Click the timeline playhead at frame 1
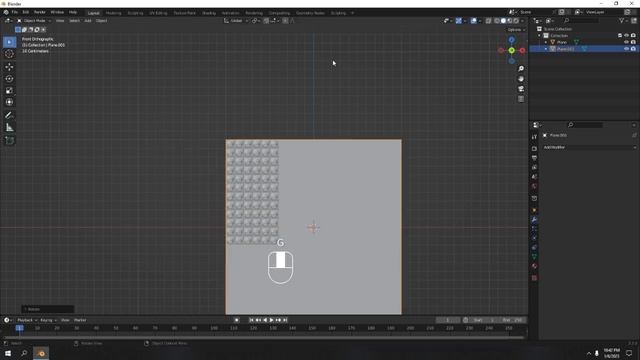The height and width of the screenshot is (360, 640). 19,328
